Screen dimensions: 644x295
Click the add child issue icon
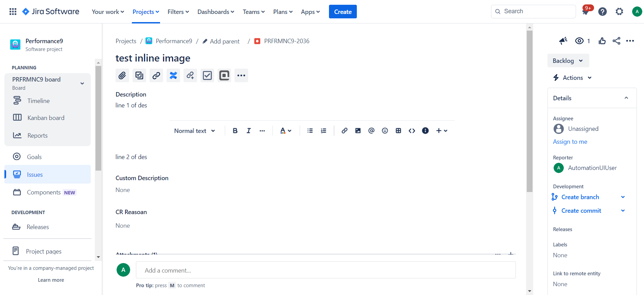pos(139,75)
